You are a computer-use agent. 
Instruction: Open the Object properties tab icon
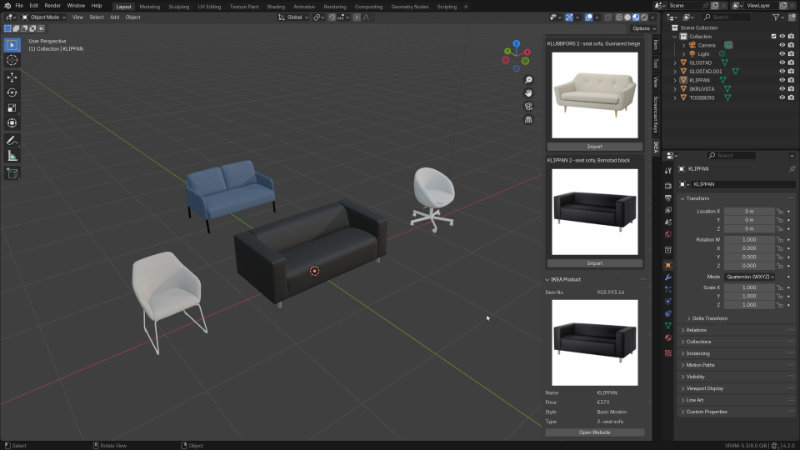668,265
